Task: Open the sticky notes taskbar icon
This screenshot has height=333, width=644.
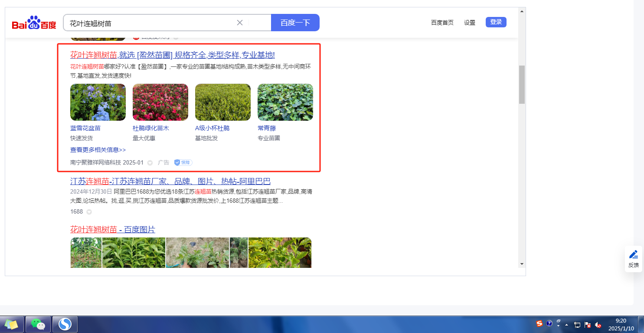Action: click(11, 324)
